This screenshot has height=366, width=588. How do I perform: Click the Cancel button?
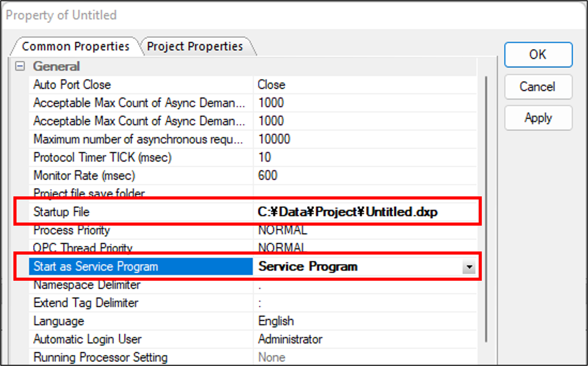tap(538, 87)
